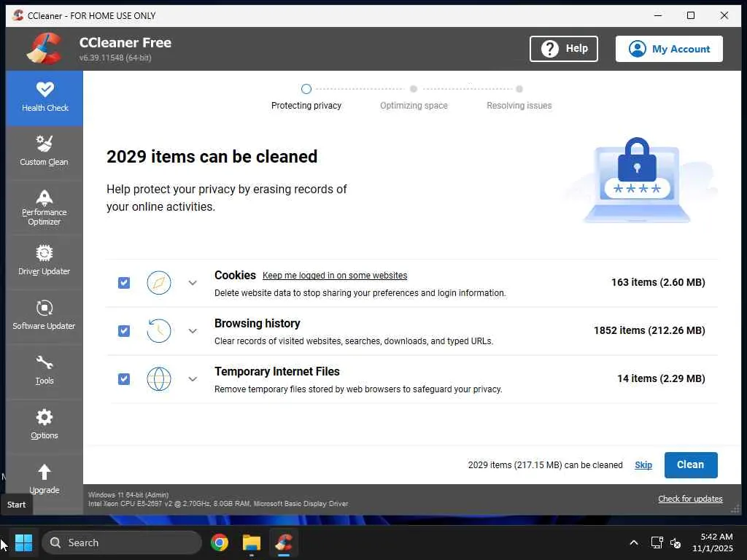The image size is (747, 560).
Task: Click the blue Clean button
Action: tap(691, 464)
